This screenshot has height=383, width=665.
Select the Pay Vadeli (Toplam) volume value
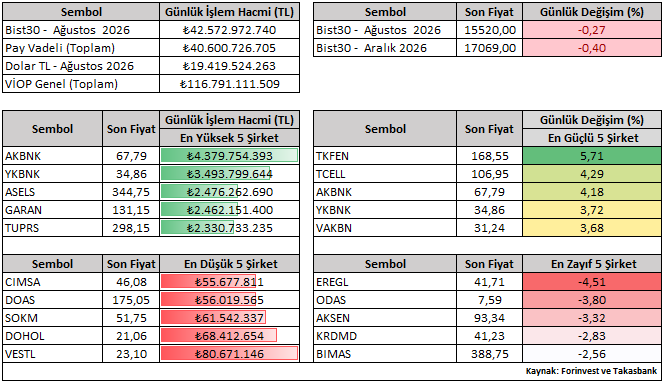pyautogui.click(x=229, y=48)
